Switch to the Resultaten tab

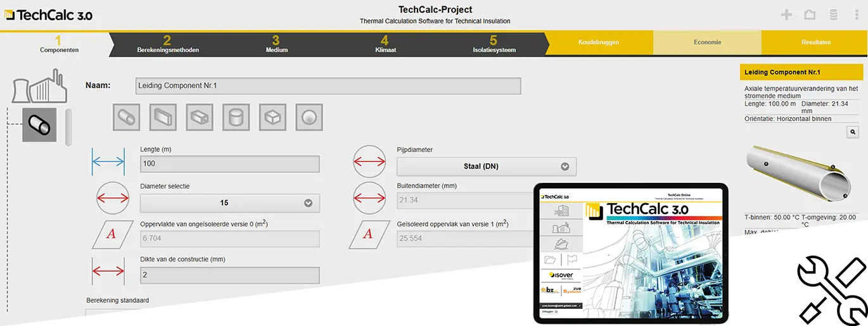click(x=815, y=42)
